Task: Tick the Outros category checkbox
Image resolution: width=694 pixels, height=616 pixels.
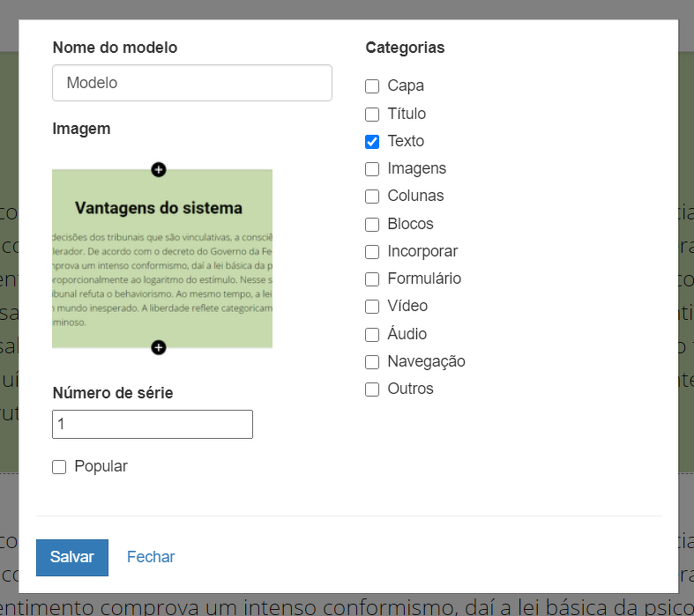Action: click(x=372, y=390)
